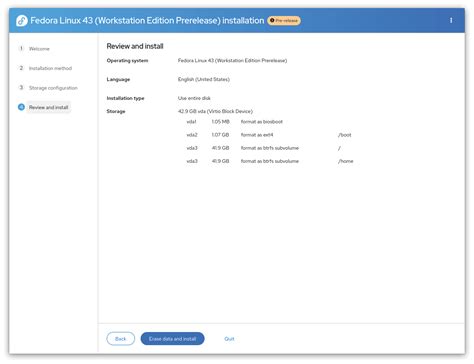474x364 pixels.
Task: Click the /boot mount point
Action: [345, 135]
